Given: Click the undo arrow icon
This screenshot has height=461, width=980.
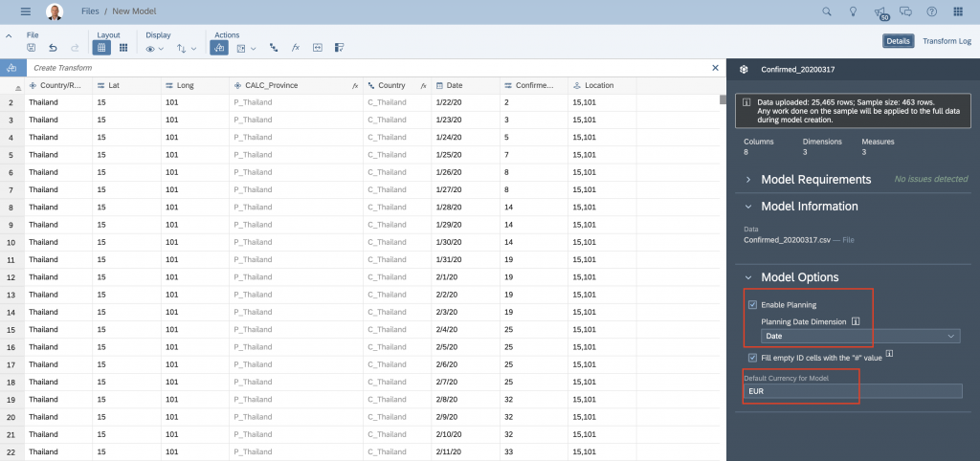Looking at the screenshot, I should (54, 48).
